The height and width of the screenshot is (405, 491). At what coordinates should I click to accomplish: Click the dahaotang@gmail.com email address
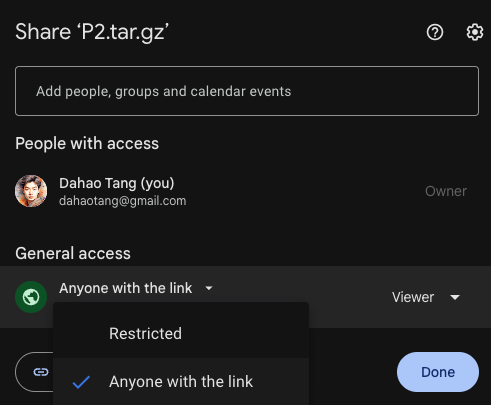click(123, 201)
